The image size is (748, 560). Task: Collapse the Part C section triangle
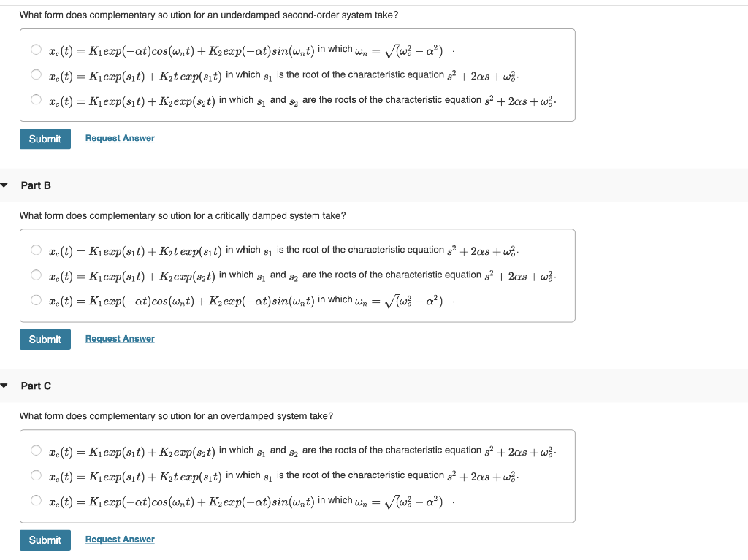click(4, 386)
